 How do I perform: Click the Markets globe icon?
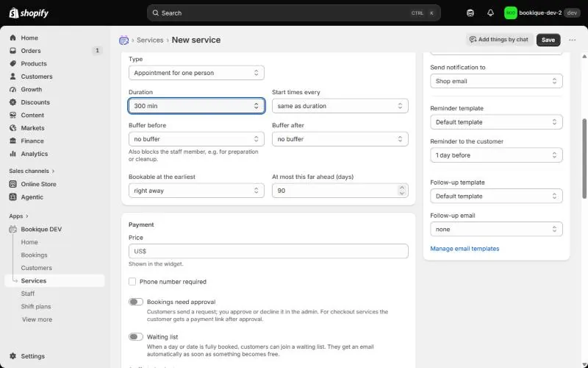13,128
